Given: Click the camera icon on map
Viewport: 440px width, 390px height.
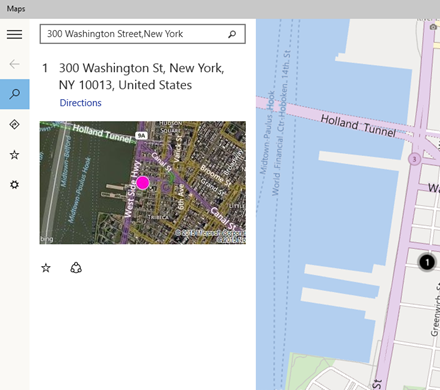Looking at the screenshot, I should point(433,27).
